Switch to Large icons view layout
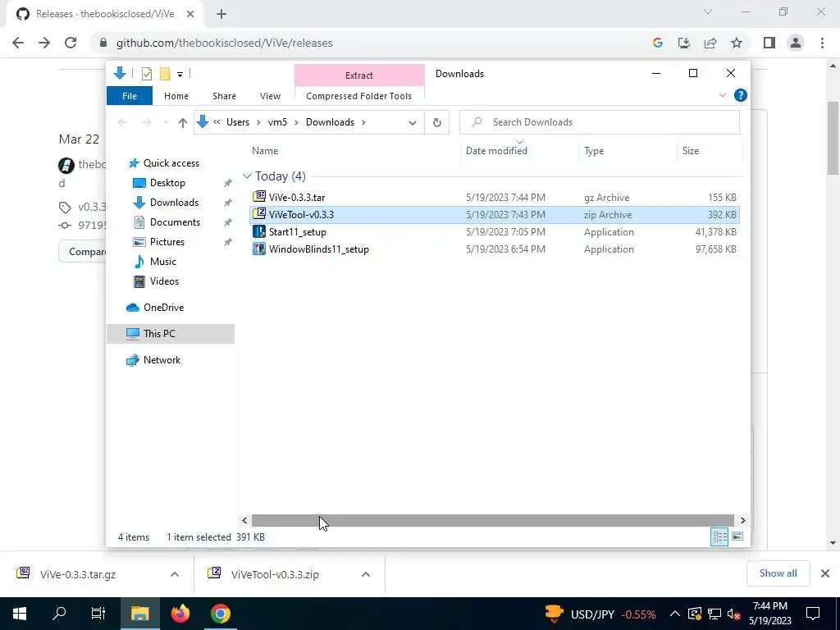This screenshot has width=840, height=630. click(x=737, y=536)
